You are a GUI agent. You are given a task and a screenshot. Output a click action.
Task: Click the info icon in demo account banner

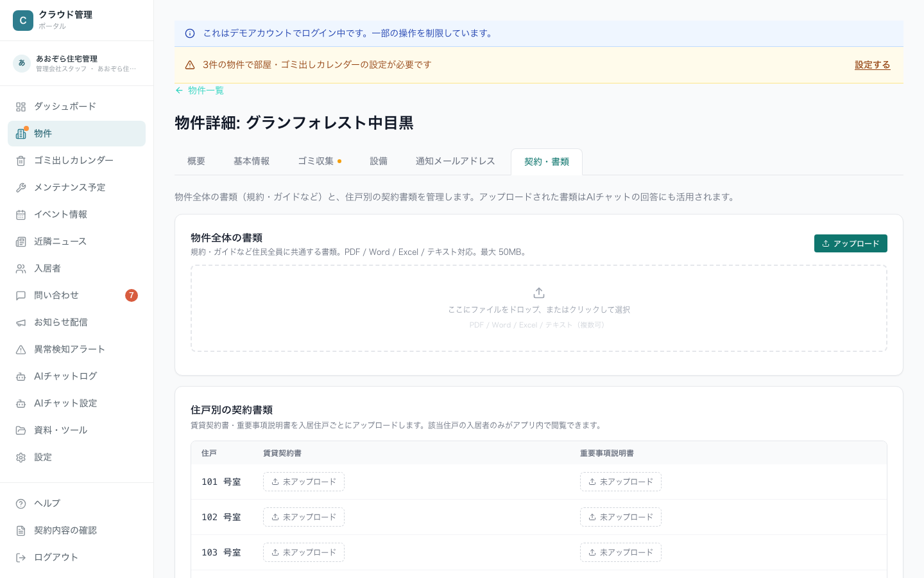(190, 33)
